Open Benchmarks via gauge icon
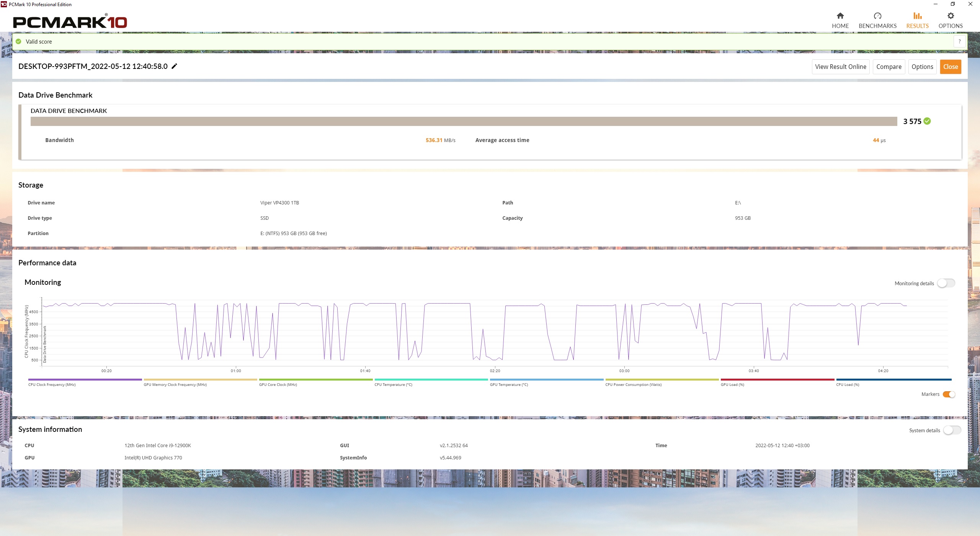This screenshot has height=536, width=980. click(x=877, y=16)
